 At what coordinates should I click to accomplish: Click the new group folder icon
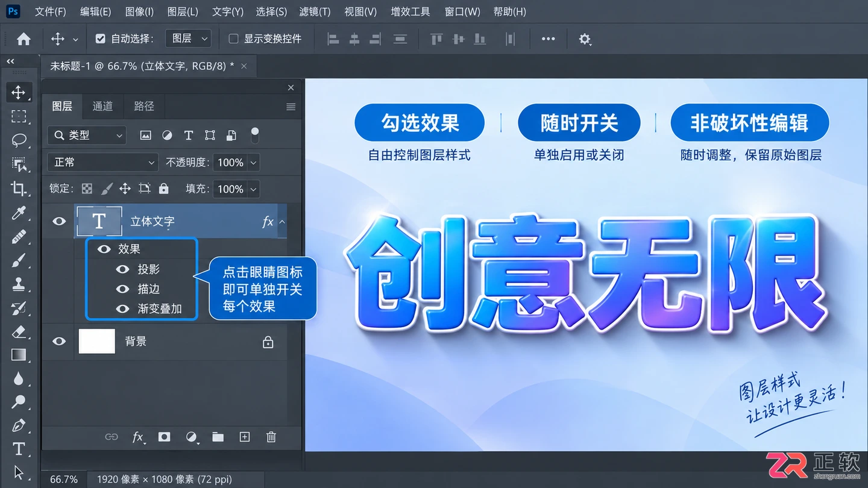(218, 437)
